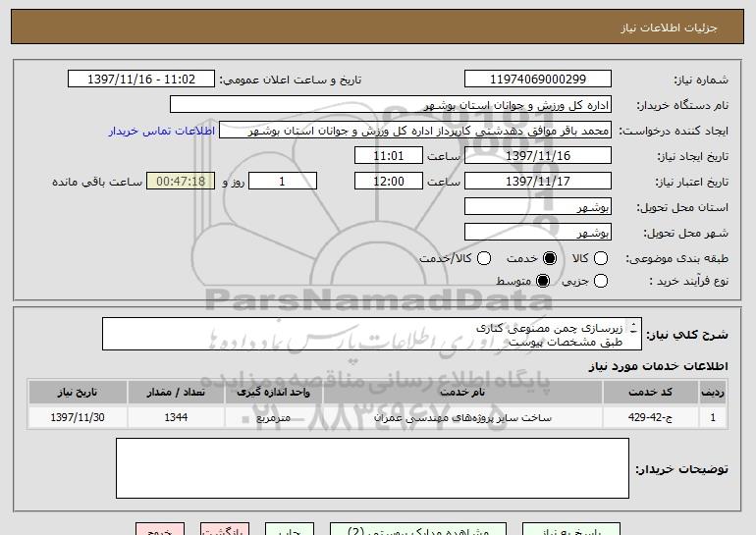Click the واحد اندازه گیری column header
The width and height of the screenshot is (756, 535).
(273, 393)
